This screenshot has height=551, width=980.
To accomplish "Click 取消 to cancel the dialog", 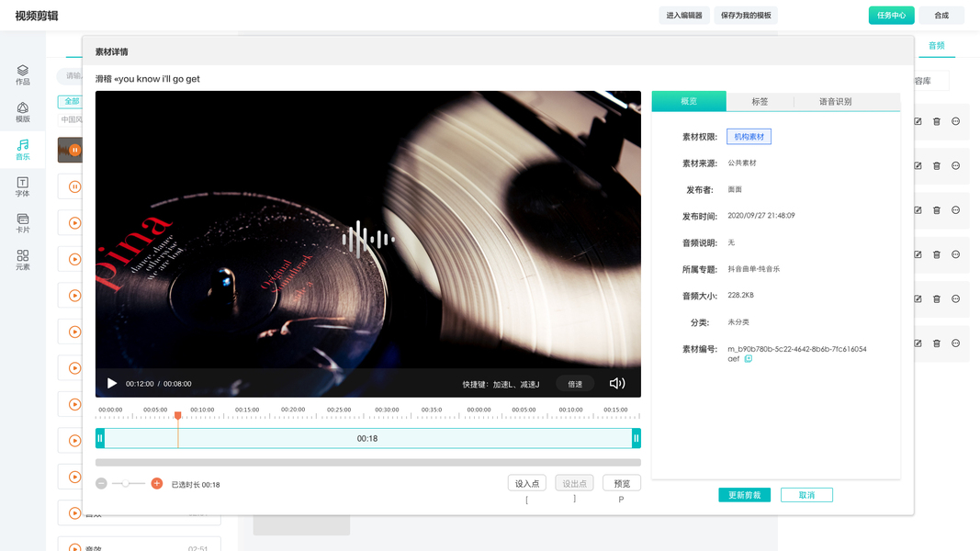I will (806, 495).
